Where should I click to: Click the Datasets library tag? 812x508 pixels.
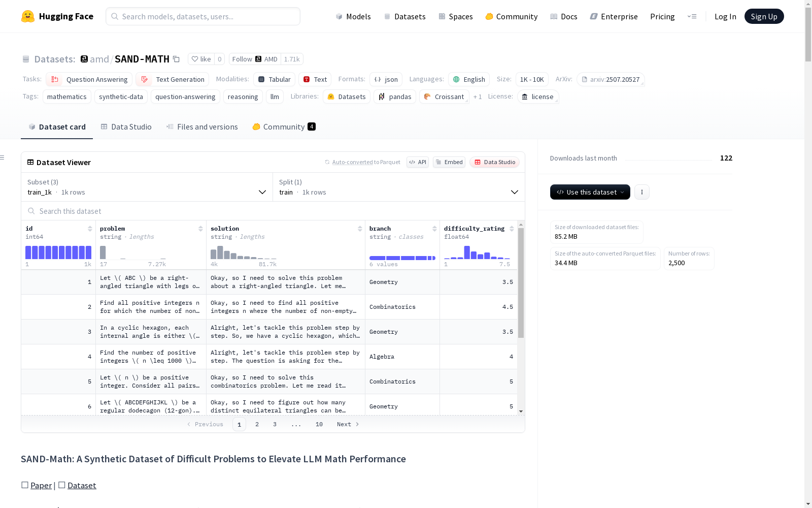(x=347, y=97)
